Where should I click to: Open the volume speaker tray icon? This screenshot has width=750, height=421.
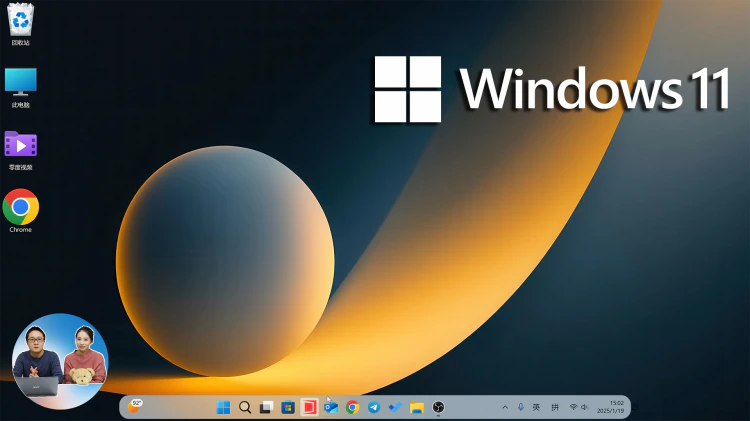(x=584, y=408)
